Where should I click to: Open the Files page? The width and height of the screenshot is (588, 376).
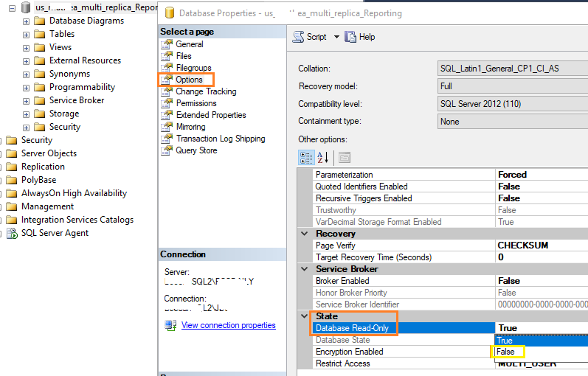click(x=184, y=56)
